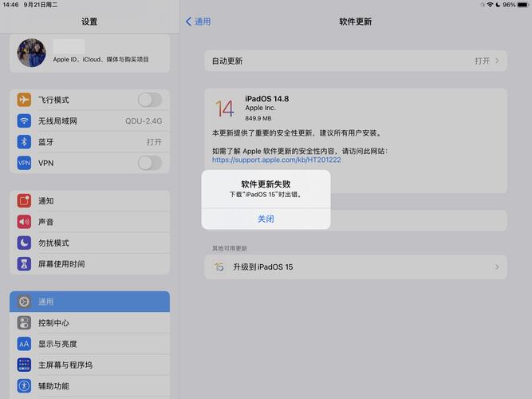Tap the General (通用) gear icon
532x399 pixels.
coord(24,302)
